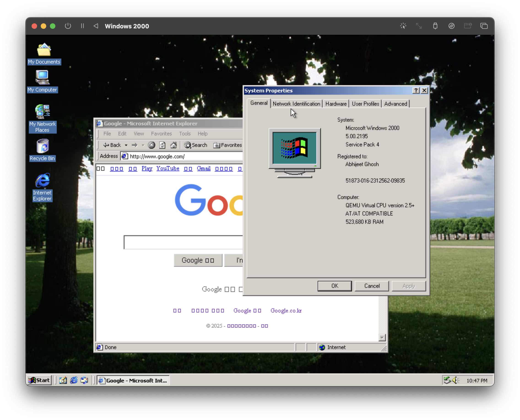Open the Help menu in Internet Explorer
The image size is (520, 420).
click(202, 134)
